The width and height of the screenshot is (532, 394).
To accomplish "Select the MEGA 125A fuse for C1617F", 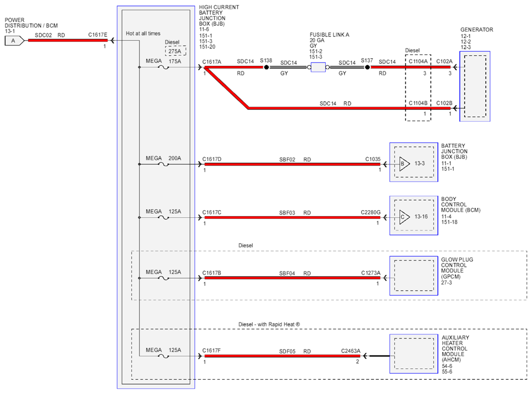I will click(x=164, y=357).
